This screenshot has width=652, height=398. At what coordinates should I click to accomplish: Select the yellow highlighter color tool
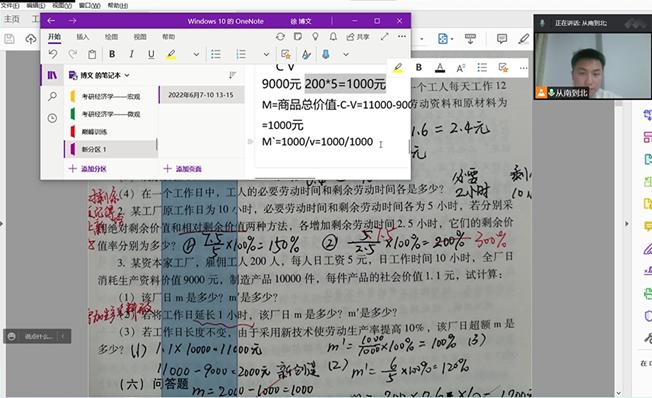(x=171, y=54)
